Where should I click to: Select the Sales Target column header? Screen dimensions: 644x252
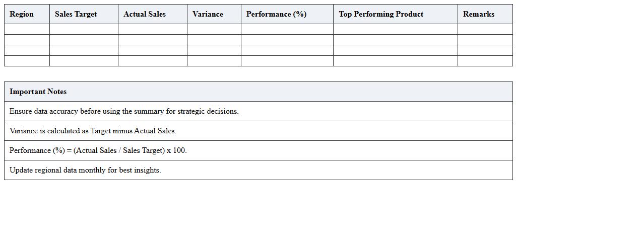pyautogui.click(x=76, y=14)
